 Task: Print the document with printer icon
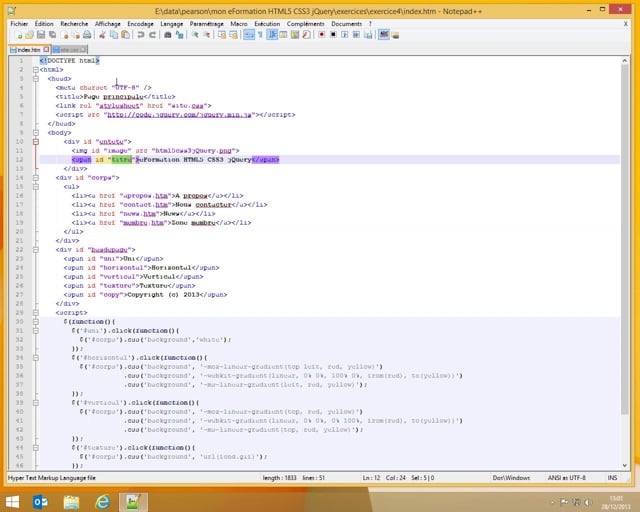(x=87, y=35)
